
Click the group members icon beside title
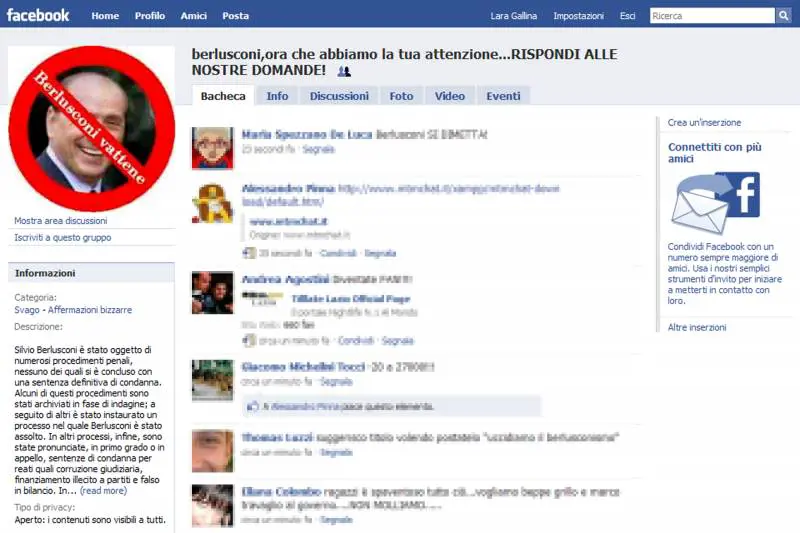[344, 71]
